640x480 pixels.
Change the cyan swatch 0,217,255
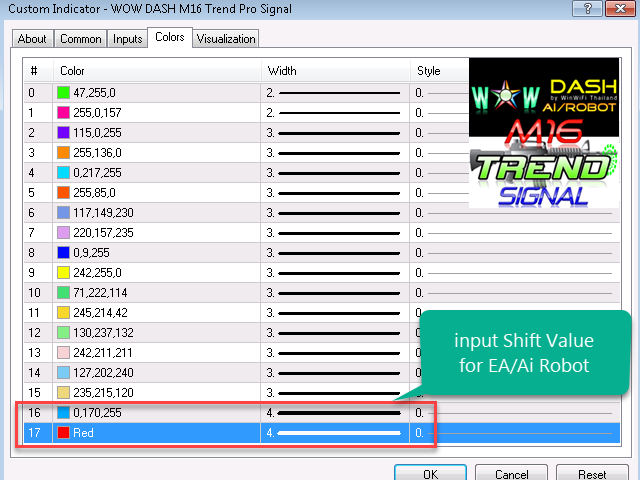(63, 173)
